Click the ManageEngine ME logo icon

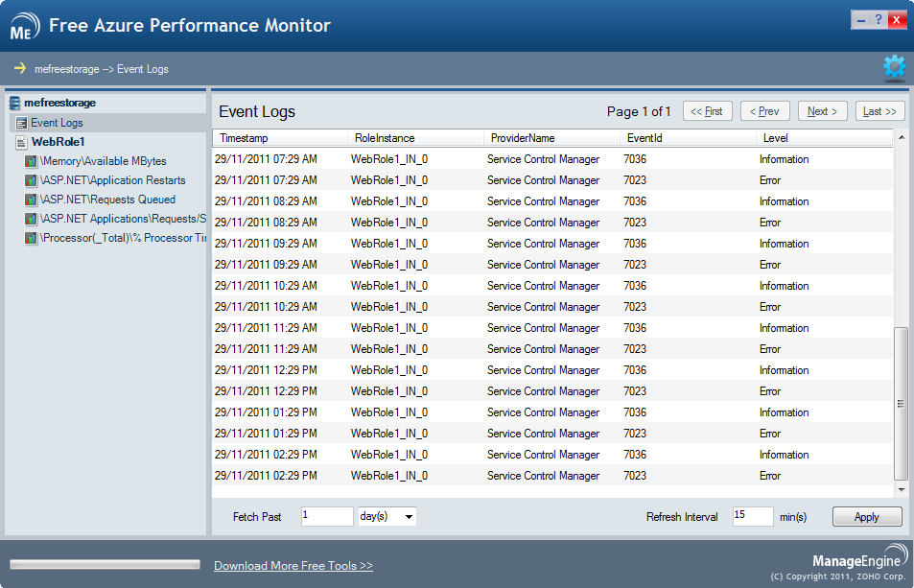point(24,26)
